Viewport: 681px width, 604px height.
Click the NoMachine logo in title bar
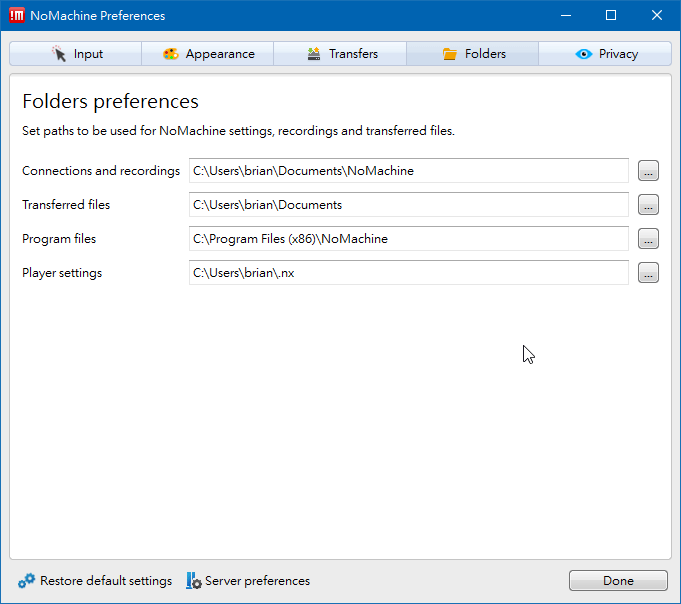click(17, 15)
